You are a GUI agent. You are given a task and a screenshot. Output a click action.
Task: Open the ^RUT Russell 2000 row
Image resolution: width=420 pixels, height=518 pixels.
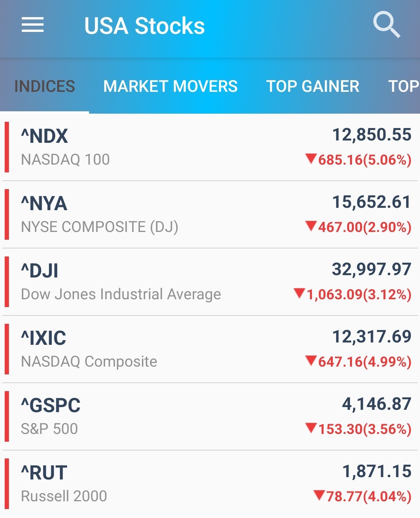[210, 484]
